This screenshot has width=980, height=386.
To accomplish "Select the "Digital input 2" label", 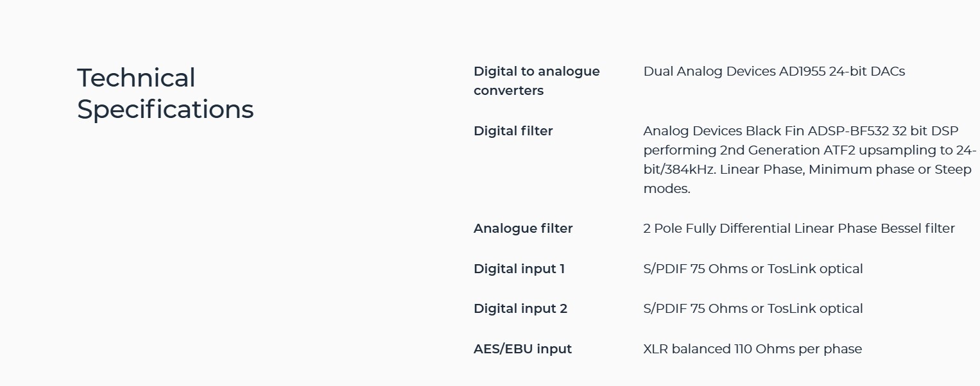I will pos(520,308).
